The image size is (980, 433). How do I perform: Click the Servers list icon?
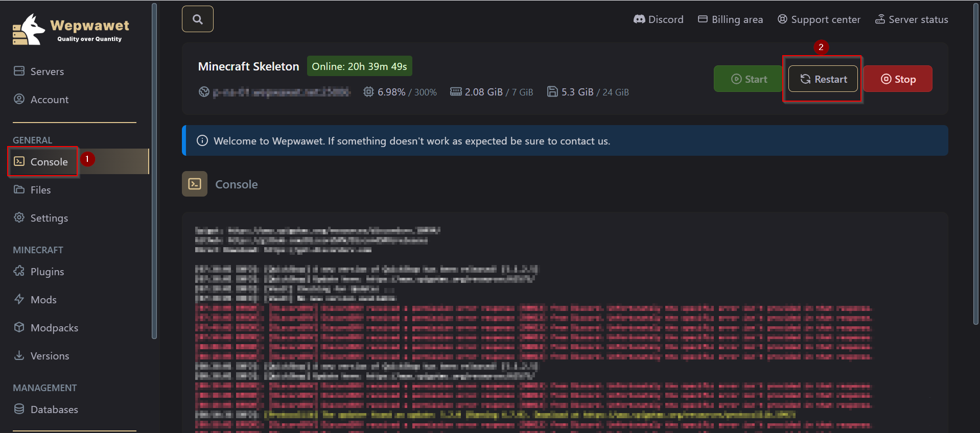(19, 71)
